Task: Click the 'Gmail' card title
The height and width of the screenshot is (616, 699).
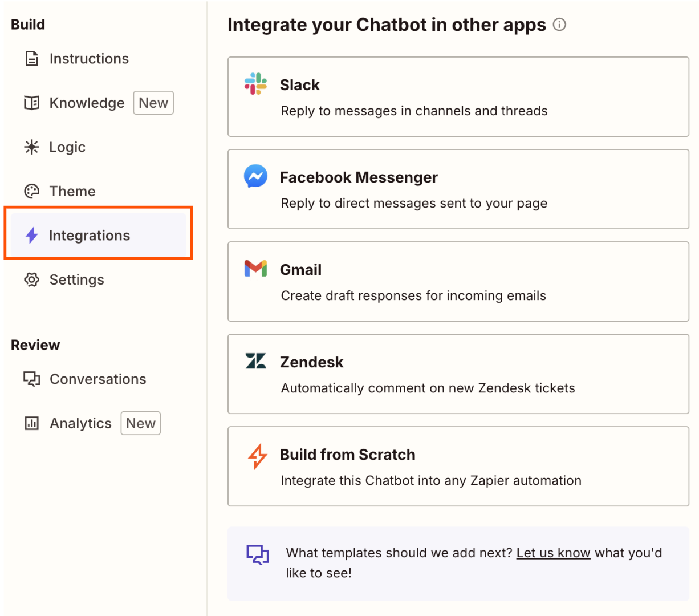Action: (300, 270)
